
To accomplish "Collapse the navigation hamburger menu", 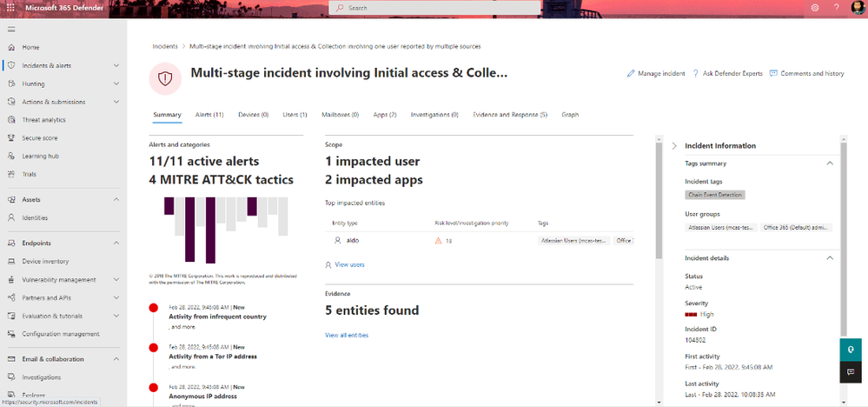I will 11,30.
